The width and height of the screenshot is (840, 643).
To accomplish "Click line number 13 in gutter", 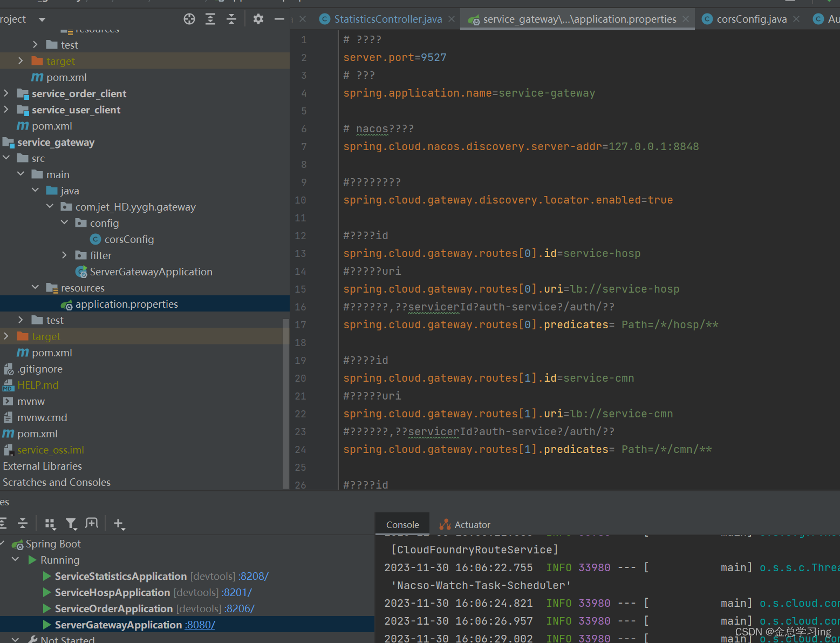I will (x=301, y=253).
